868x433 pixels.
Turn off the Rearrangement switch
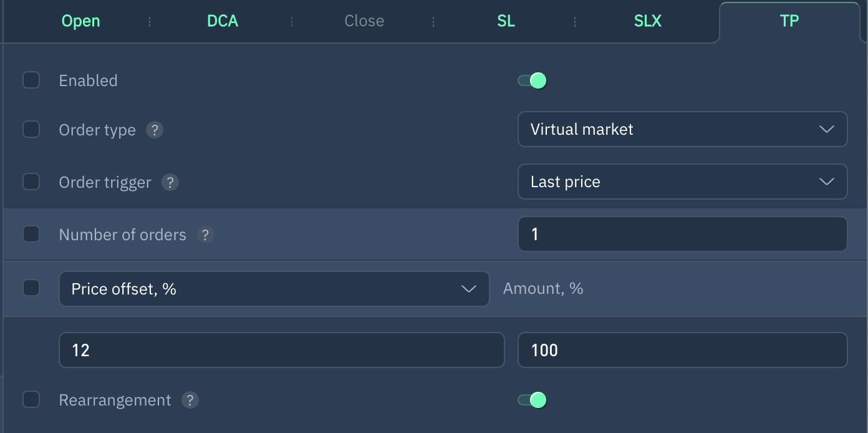tap(532, 400)
